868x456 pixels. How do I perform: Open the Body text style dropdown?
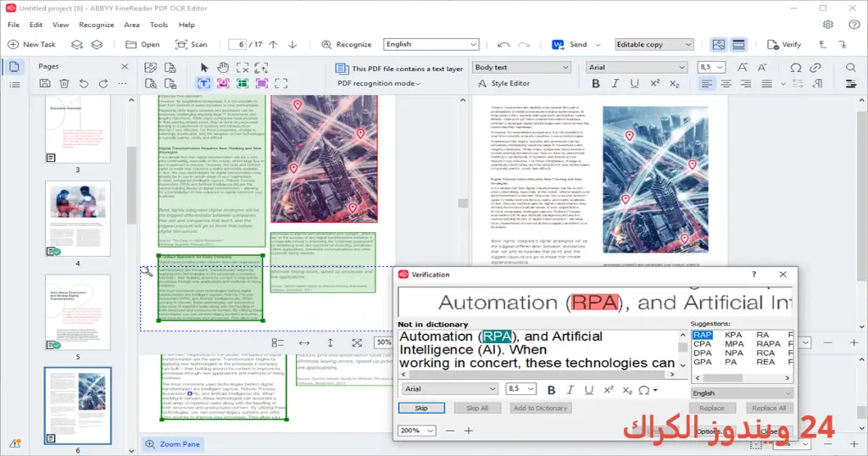pos(521,67)
